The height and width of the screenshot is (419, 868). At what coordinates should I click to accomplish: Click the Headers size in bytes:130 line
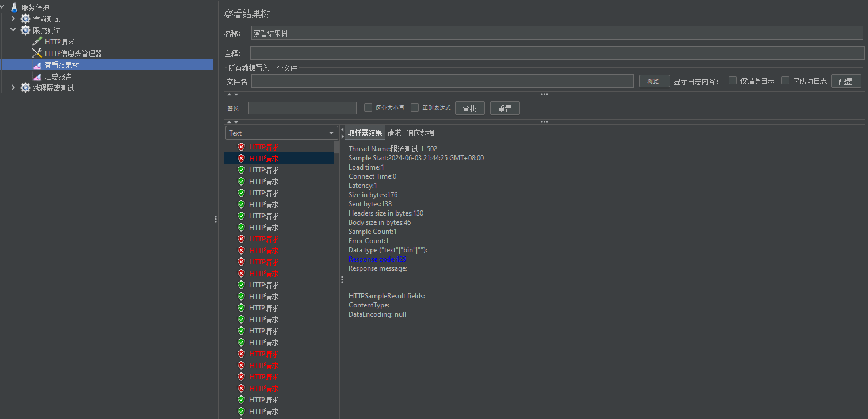point(386,213)
